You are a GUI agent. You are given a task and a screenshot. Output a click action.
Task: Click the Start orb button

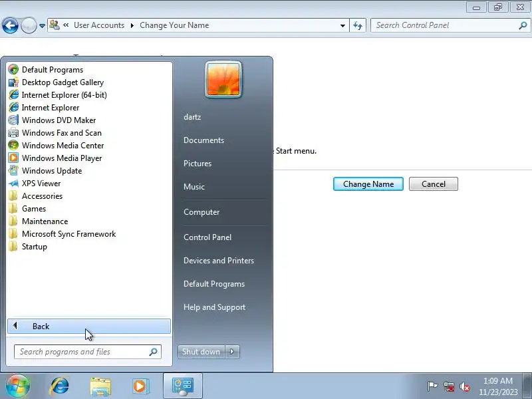[x=18, y=386]
